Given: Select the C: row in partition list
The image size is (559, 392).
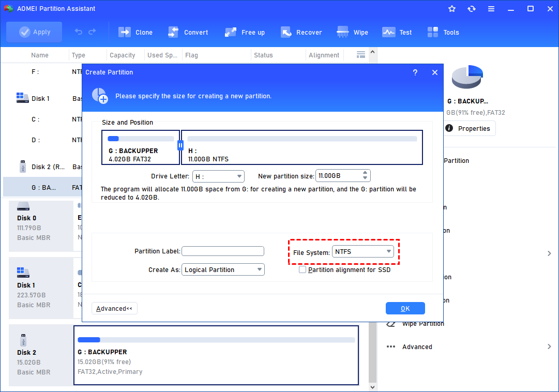Looking at the screenshot, I should click(43, 119).
